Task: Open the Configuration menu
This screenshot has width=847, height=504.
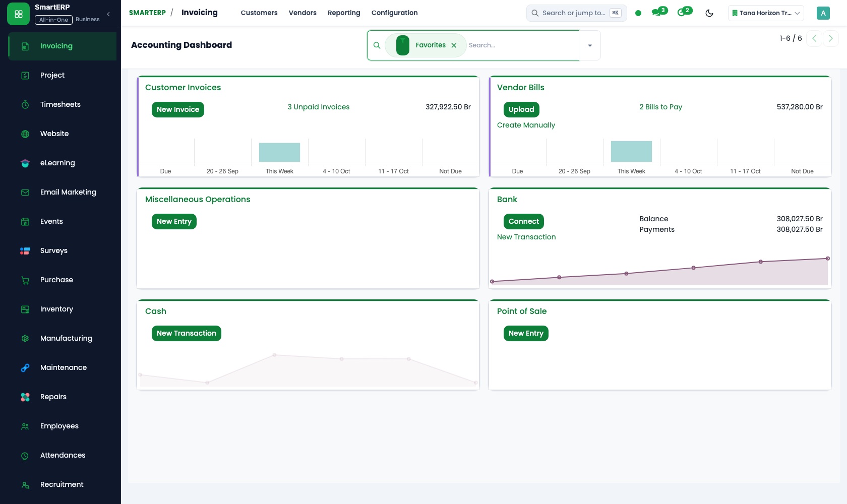Action: click(394, 13)
